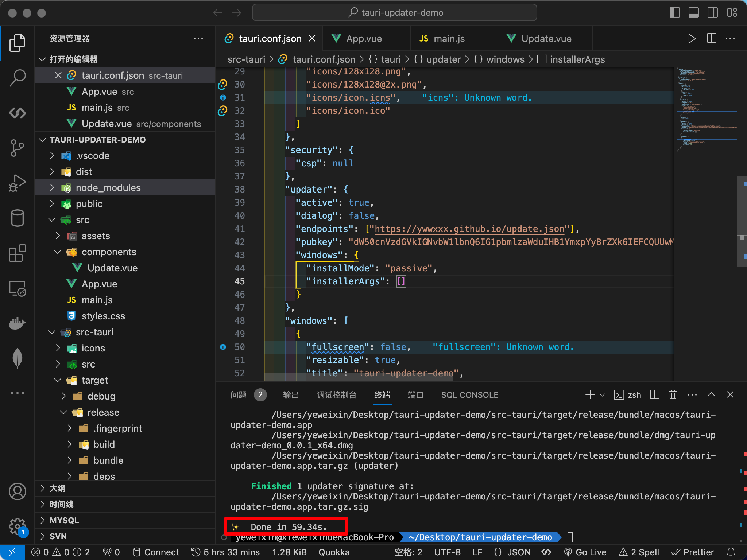
Task: Change UTF-8 encoding in status bar
Action: click(x=447, y=552)
